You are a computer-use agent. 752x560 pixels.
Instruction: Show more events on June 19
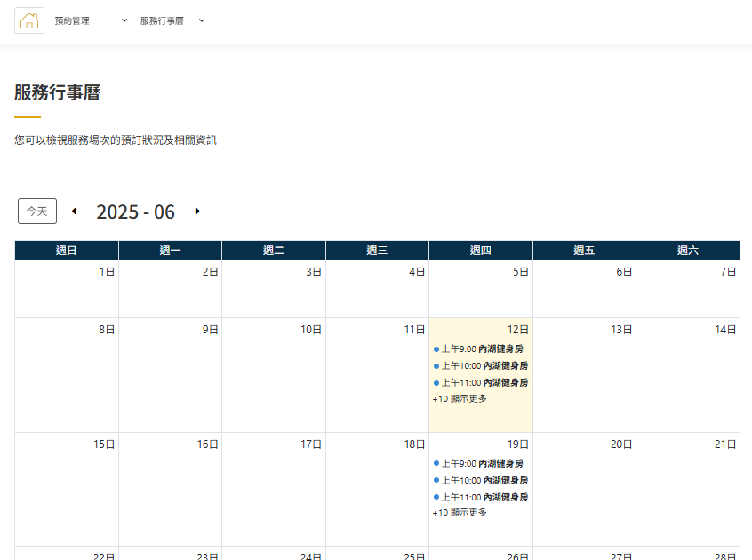(460, 513)
